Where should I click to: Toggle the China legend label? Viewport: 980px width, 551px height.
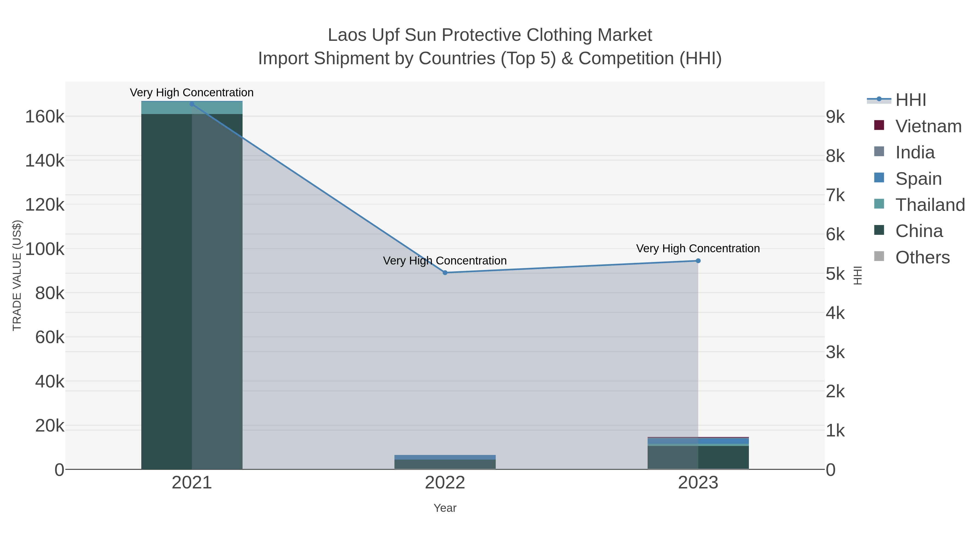(919, 231)
